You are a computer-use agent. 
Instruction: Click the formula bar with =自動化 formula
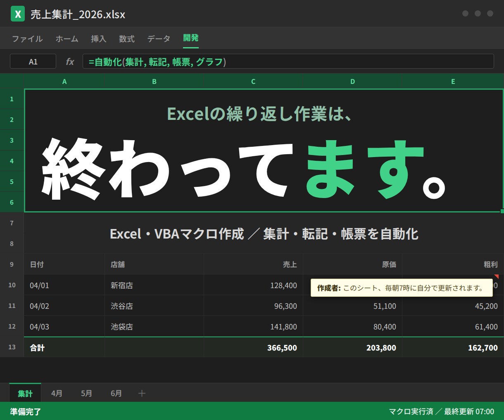[288, 62]
